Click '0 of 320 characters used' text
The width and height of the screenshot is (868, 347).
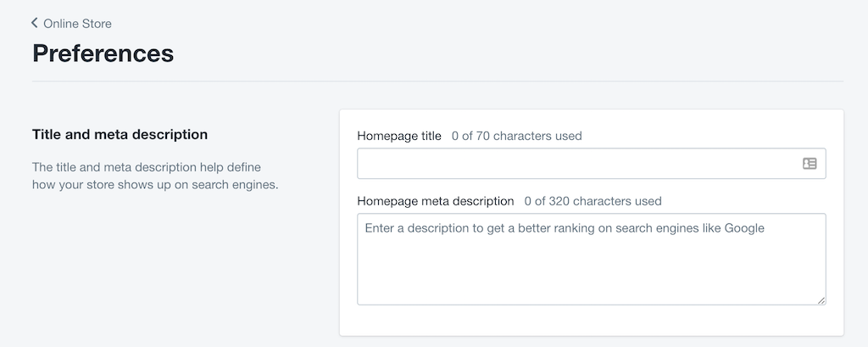[x=593, y=201]
